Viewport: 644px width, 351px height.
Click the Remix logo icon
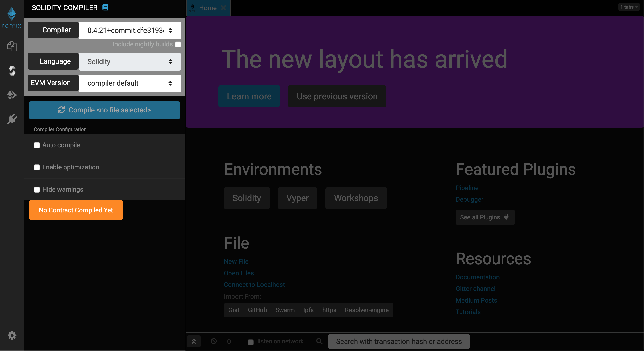point(12,17)
